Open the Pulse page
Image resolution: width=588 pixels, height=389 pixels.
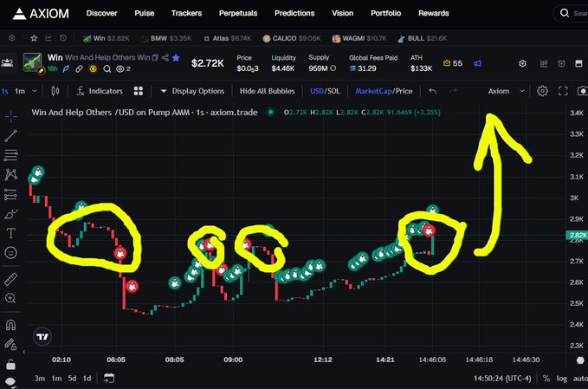[x=145, y=13]
